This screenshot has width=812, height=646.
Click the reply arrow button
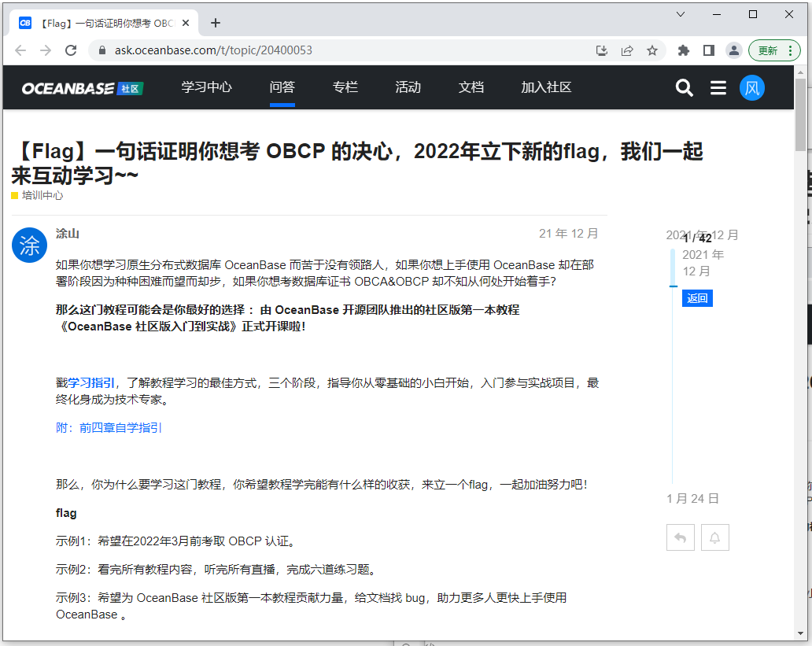(681, 537)
